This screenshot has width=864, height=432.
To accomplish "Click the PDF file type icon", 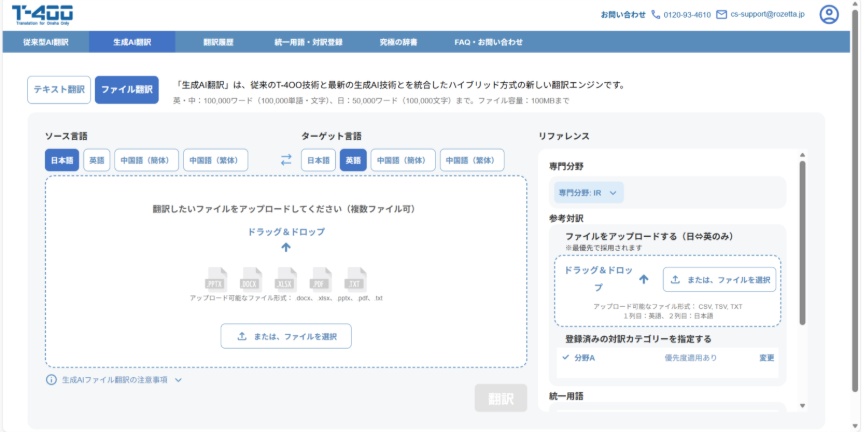I will [321, 278].
